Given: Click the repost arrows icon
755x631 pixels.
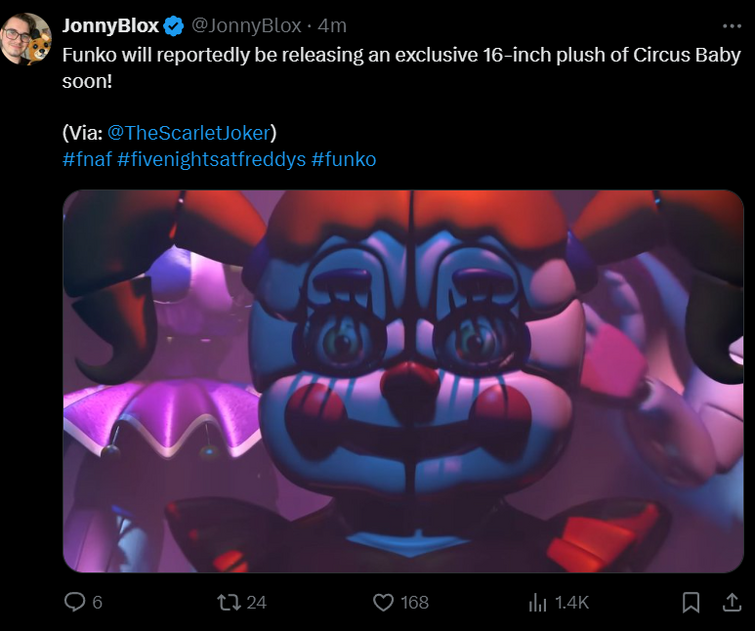Looking at the screenshot, I should coord(229,602).
